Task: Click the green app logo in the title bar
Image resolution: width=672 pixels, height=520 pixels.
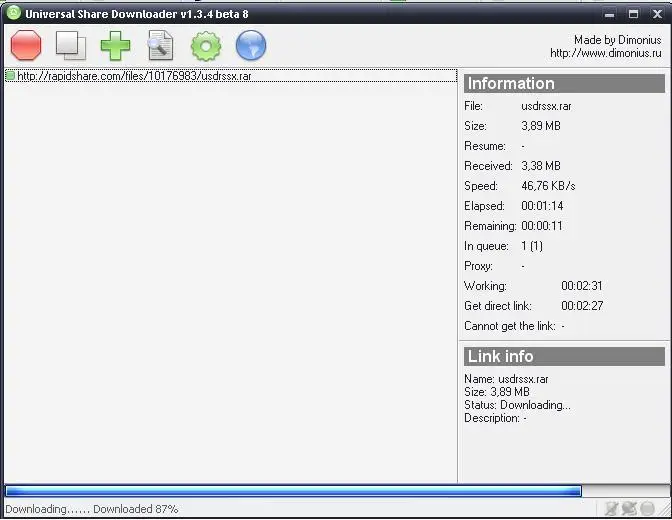Action: tap(14, 13)
